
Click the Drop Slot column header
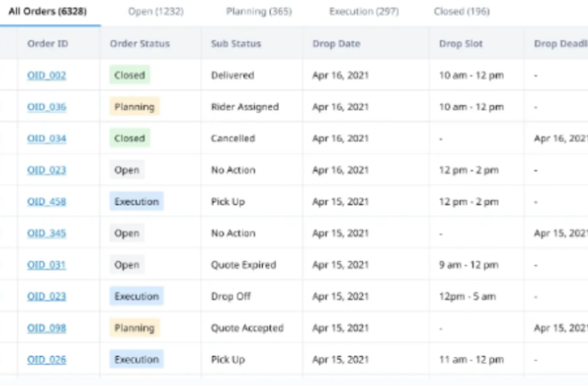coord(461,44)
